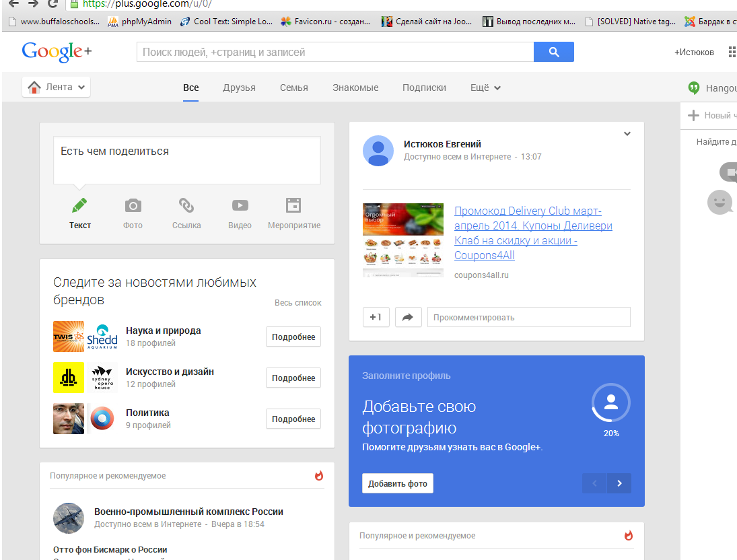Viewport: 737px width, 560px height.
Task: Click Подробнее for Политика
Action: coord(293,419)
